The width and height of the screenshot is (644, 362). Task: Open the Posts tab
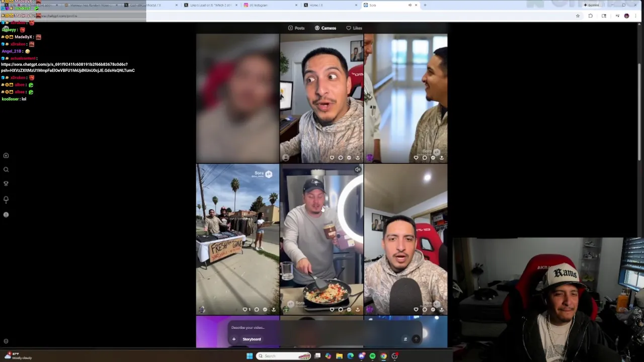pos(296,28)
